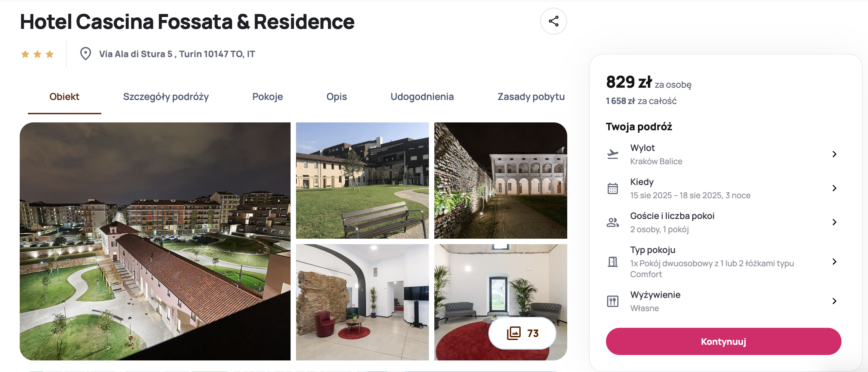Switch to the Pokoje tab
This screenshot has width=868, height=372.
267,97
